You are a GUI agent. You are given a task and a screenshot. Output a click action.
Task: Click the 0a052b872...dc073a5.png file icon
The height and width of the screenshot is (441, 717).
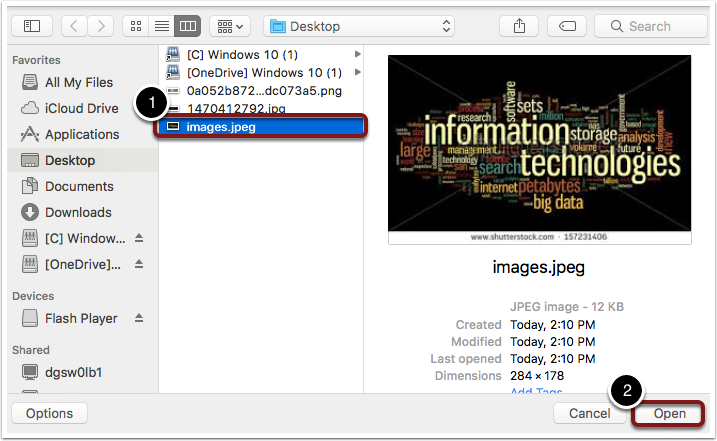click(x=173, y=91)
